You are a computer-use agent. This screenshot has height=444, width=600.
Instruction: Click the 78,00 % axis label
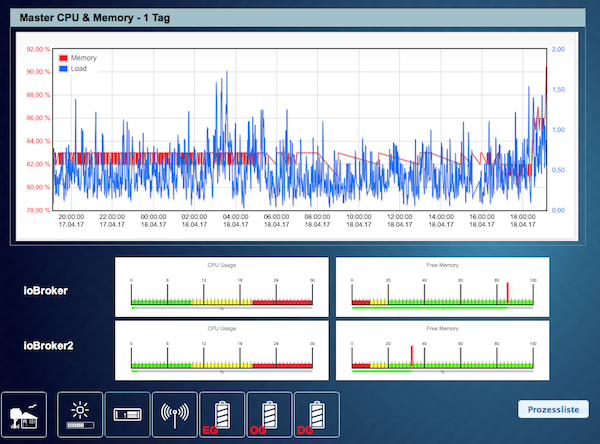(x=38, y=210)
